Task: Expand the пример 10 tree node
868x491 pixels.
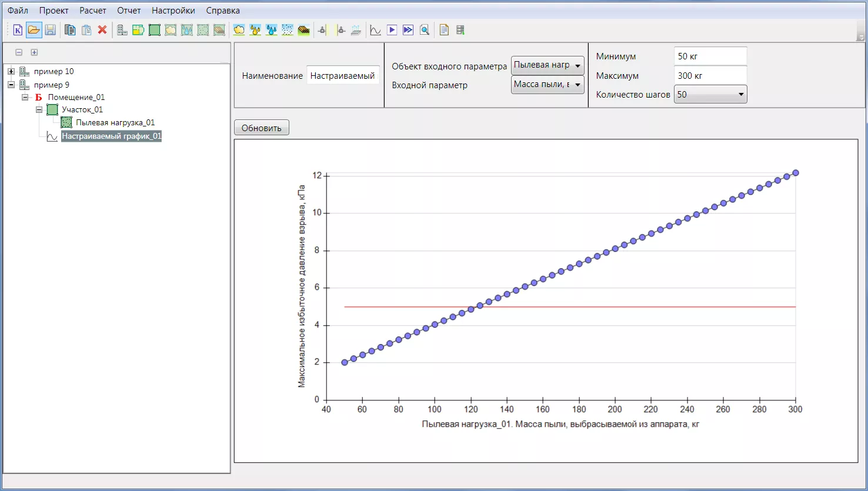Action: click(11, 72)
